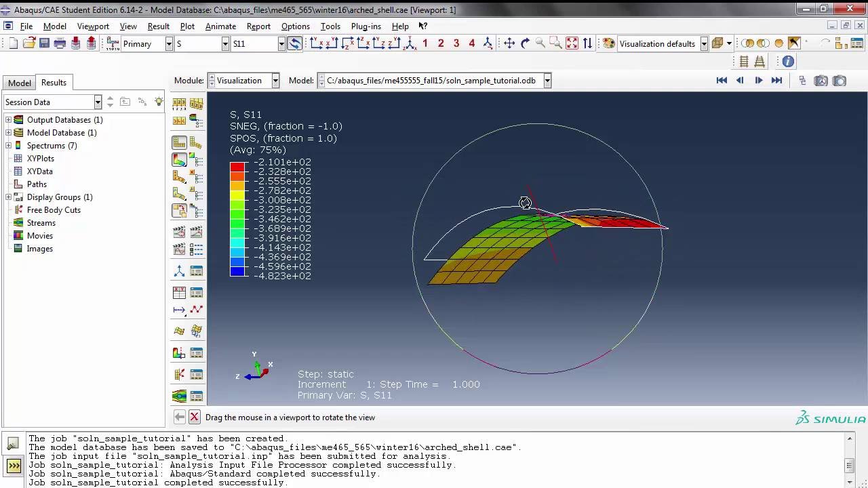This screenshot has height=488, width=868.
Task: Click the Pan View tool
Action: coord(509,43)
